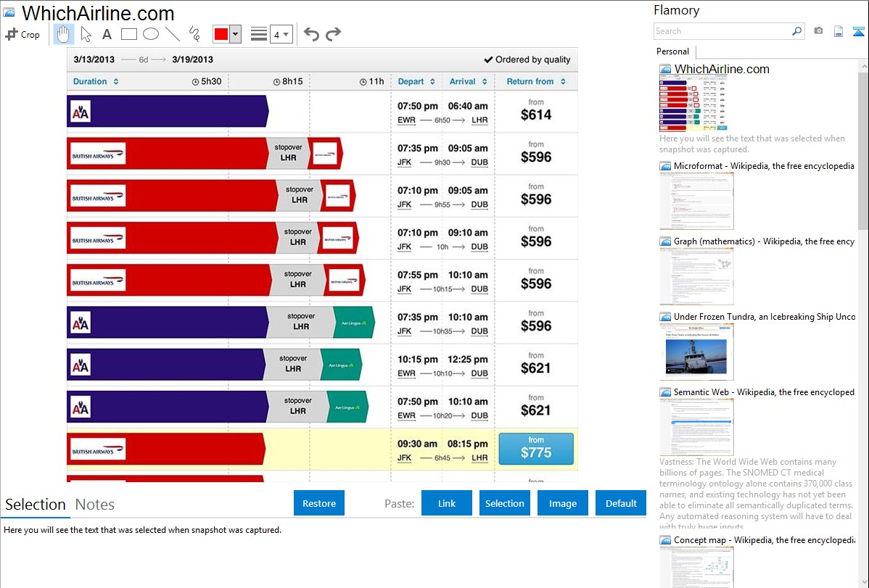The width and height of the screenshot is (869, 588).
Task: Open the line thickness dropdown showing 4
Action: click(x=281, y=34)
